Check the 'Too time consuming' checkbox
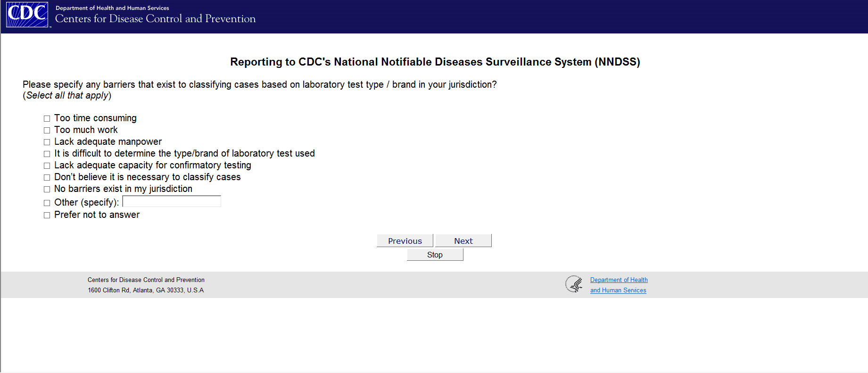The height and width of the screenshot is (373, 868). 47,118
